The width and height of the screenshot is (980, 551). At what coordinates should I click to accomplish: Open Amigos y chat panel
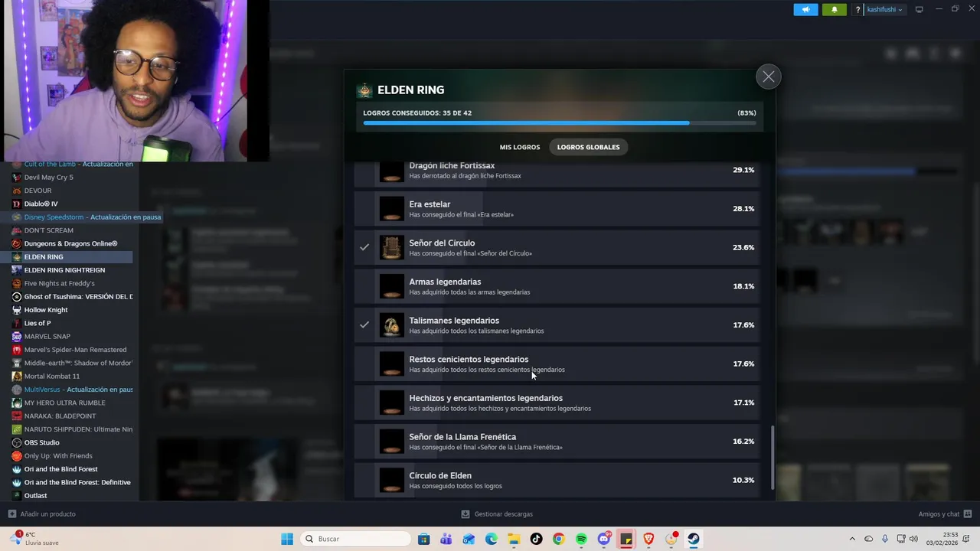[x=945, y=514]
